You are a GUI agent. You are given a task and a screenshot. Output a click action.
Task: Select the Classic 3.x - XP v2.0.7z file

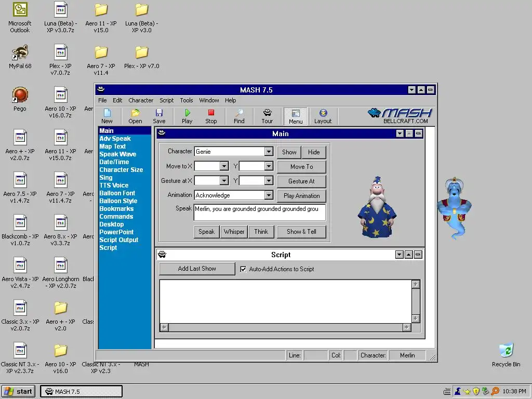point(20,316)
